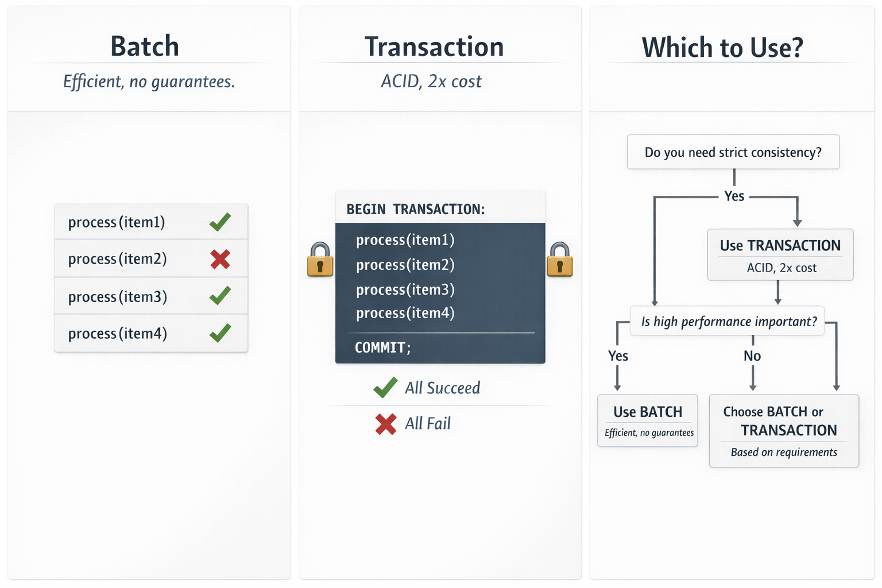Click the 'Choose BATCH or TRANSACTION' box

pyautogui.click(x=784, y=431)
